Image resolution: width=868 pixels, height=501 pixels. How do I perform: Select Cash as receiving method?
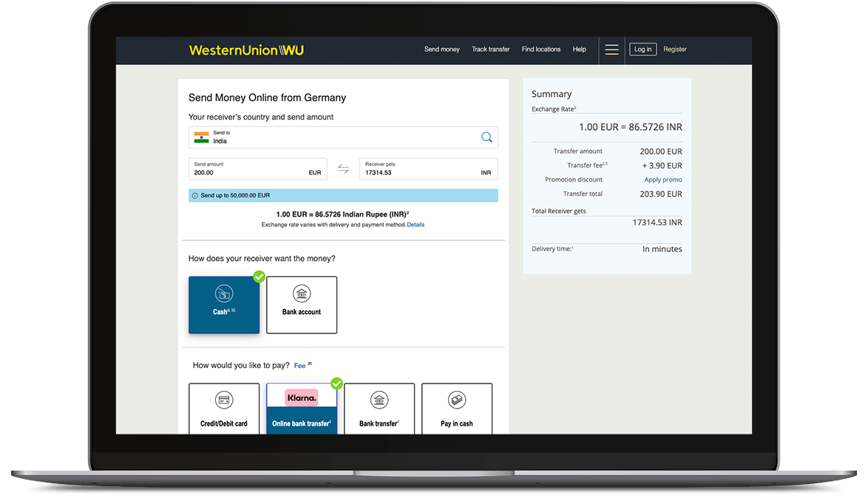pyautogui.click(x=224, y=304)
